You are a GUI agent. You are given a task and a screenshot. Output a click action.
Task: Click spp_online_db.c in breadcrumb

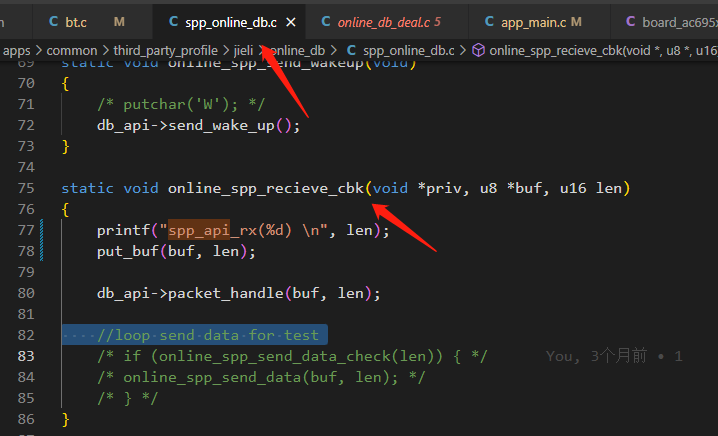tap(408, 50)
